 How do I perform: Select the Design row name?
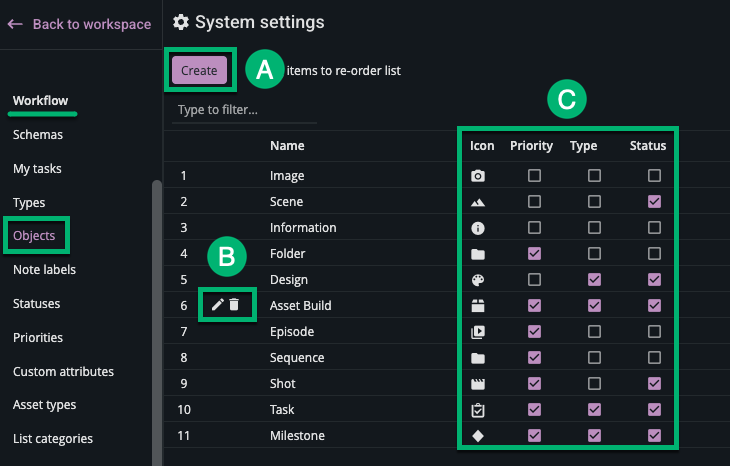(x=289, y=279)
